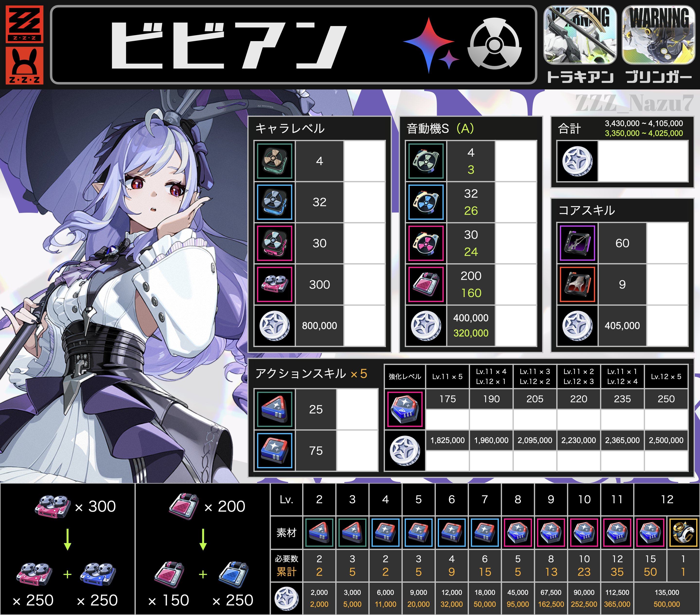Image resolution: width=700 pixels, height=615 pixels.
Task: Click the "Lv.12 × 5" column header
Action: (666, 376)
